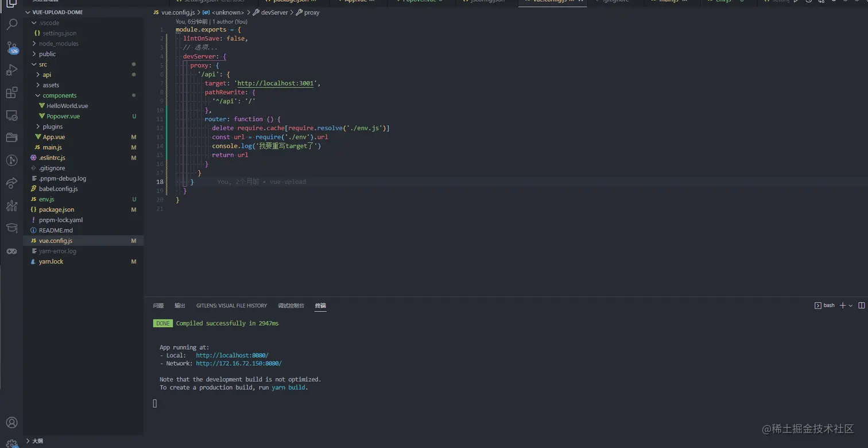
Task: Open the Explorer view in the activity bar
Action: point(11,3)
